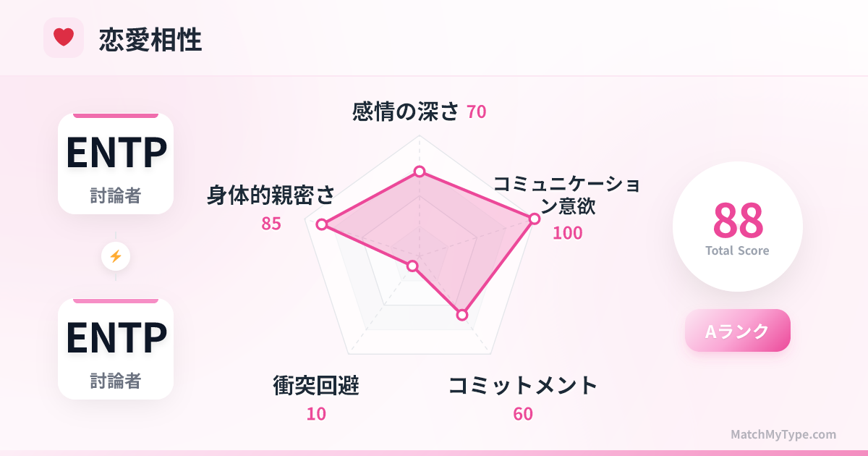868x456 pixels.
Task: Click the 感情の深さ radar label
Action: (406, 111)
